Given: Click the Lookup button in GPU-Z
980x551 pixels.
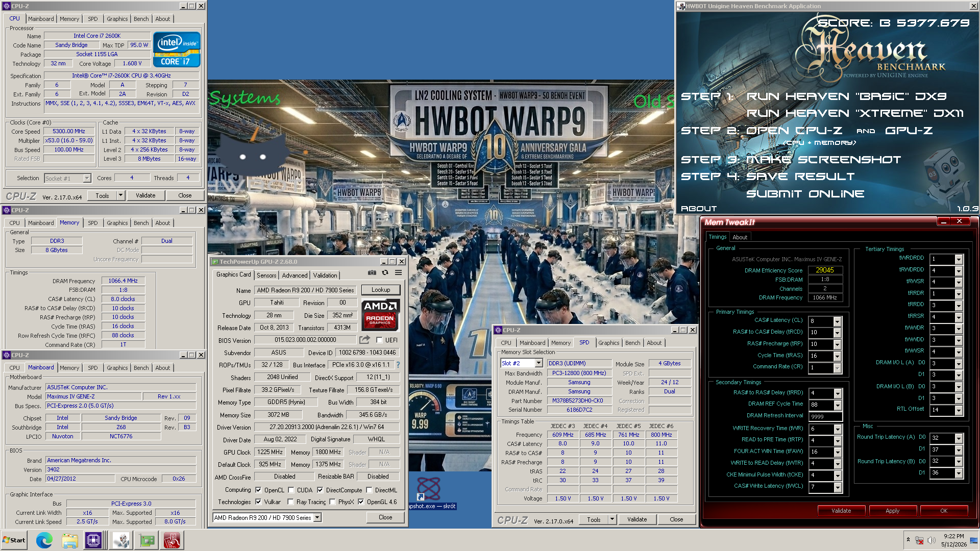Looking at the screenshot, I should (381, 290).
